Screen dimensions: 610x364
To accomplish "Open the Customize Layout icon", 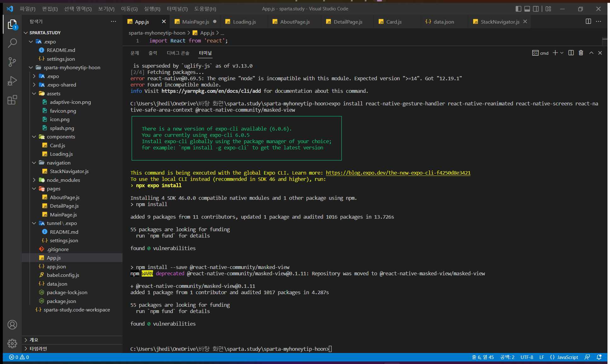I will [548, 9].
